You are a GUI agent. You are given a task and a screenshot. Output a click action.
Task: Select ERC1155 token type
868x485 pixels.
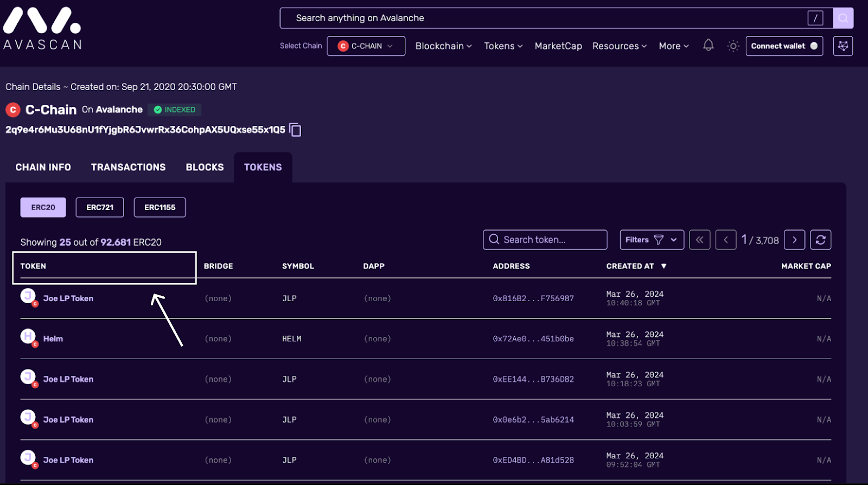(x=160, y=207)
